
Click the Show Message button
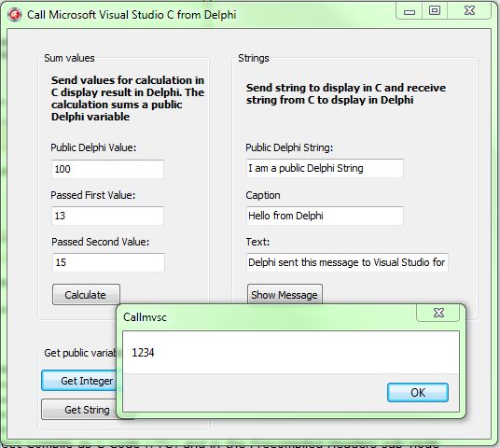pyautogui.click(x=285, y=294)
